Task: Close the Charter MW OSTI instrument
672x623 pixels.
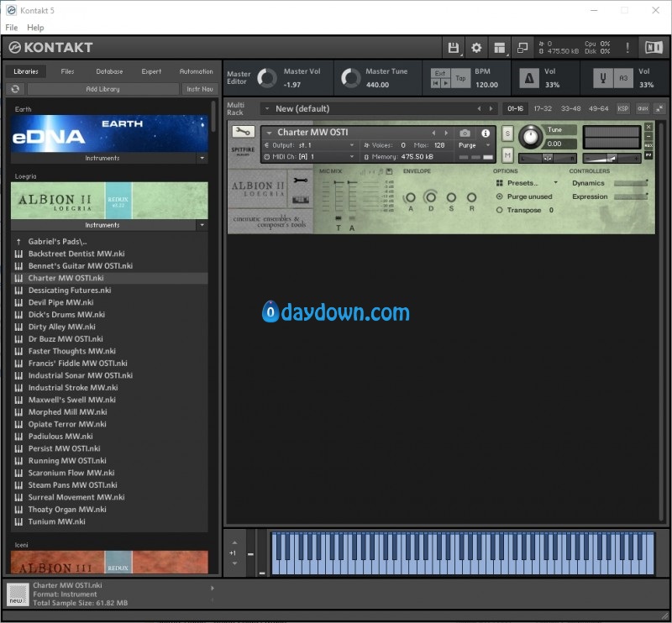Action: (648, 127)
